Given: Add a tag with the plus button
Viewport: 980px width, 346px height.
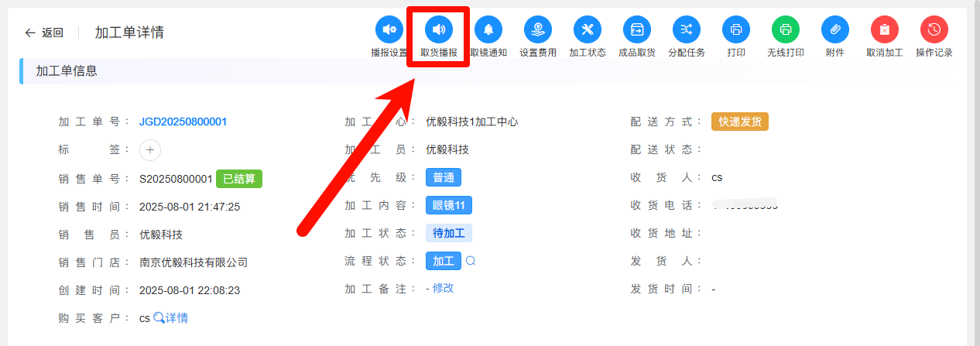Looking at the screenshot, I should pos(150,150).
